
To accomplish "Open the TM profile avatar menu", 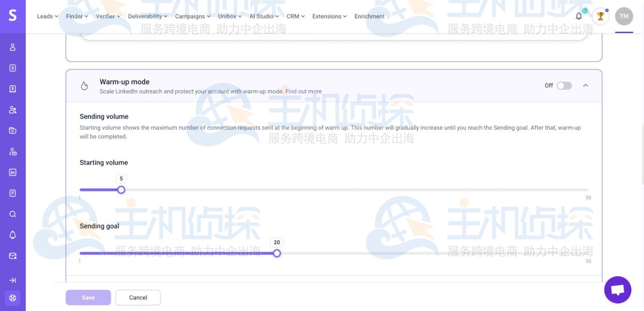I will [624, 16].
